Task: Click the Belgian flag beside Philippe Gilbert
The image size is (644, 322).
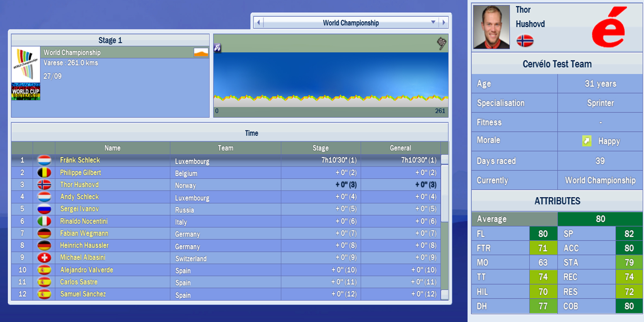Action: pos(44,173)
